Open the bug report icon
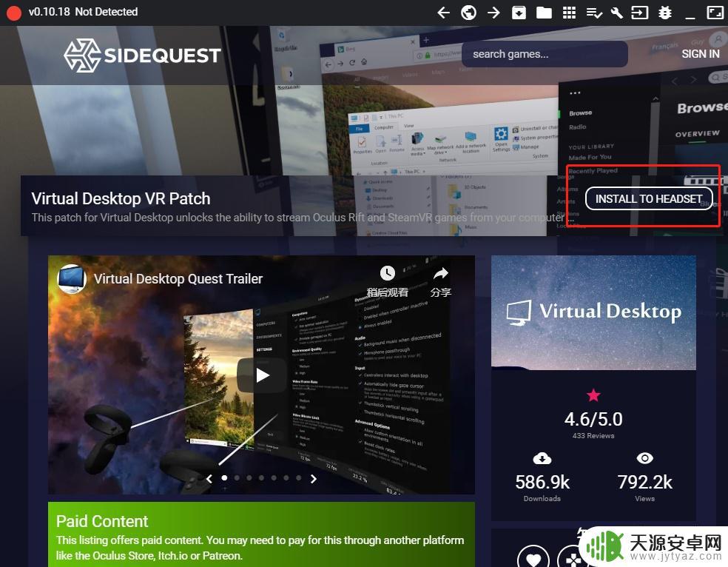Image resolution: width=728 pixels, height=567 pixels. tap(665, 13)
